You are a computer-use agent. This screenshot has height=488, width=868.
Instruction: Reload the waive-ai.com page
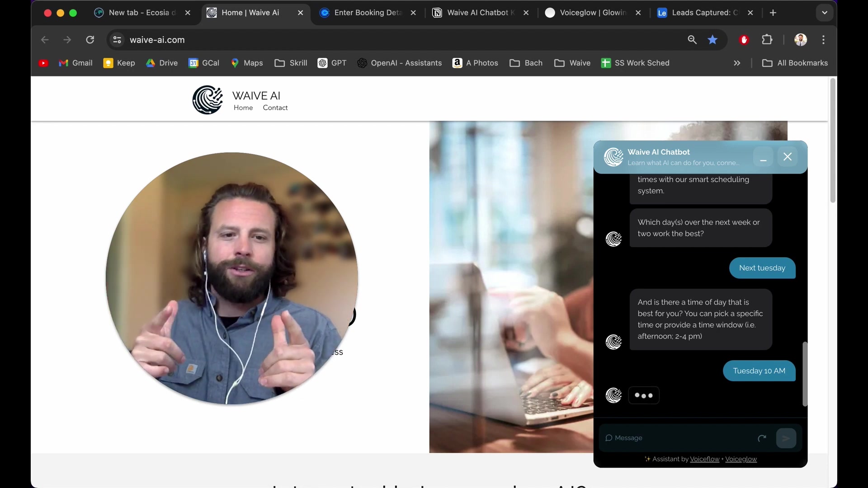pos(90,40)
